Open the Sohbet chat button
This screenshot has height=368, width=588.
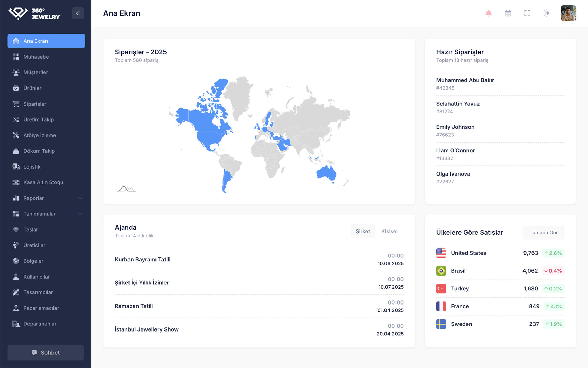point(46,353)
